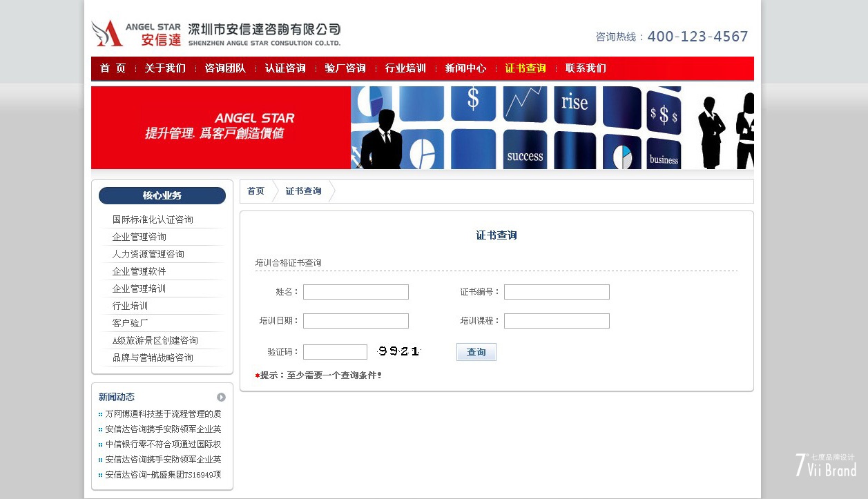Click the Angel Star company logo
868x499 pixels.
tap(215, 34)
